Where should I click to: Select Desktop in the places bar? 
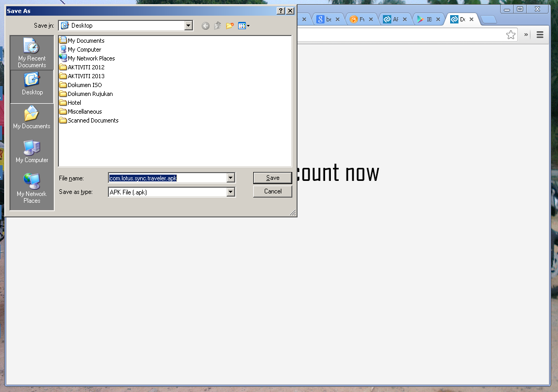(x=32, y=87)
